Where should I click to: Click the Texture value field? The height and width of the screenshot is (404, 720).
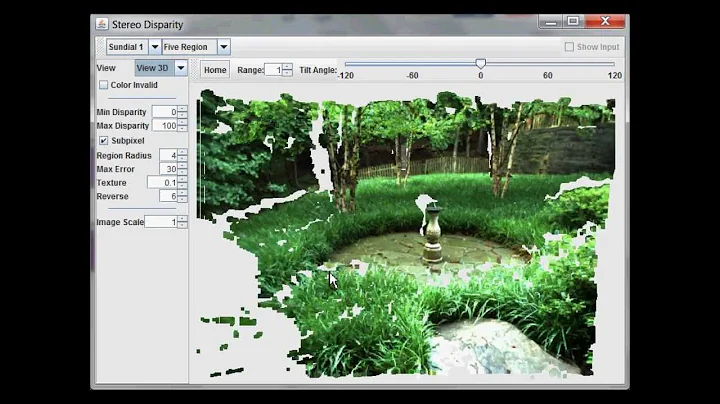coord(162,182)
